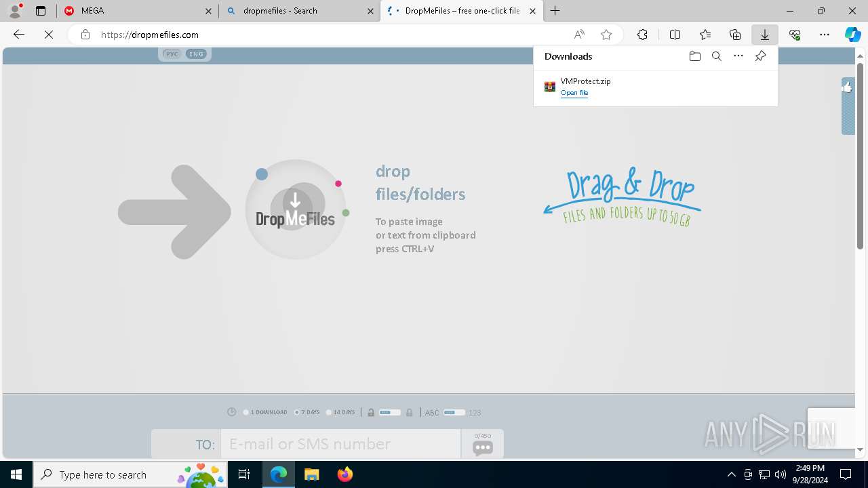Open downloads folder icon

694,56
